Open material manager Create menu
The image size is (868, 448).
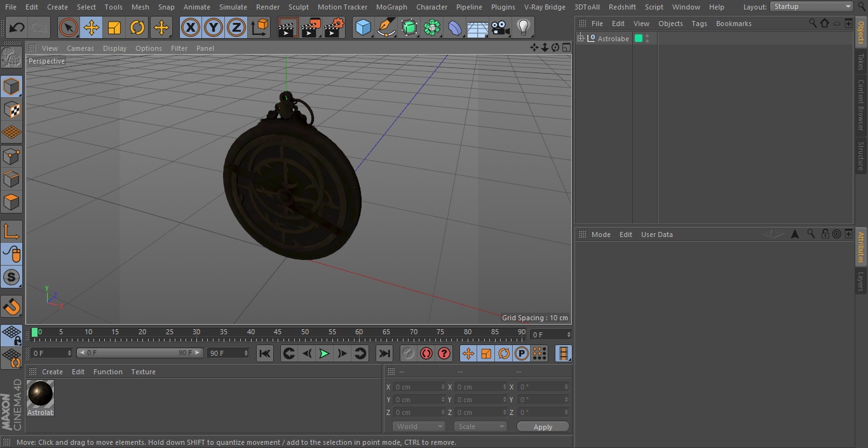(x=52, y=372)
